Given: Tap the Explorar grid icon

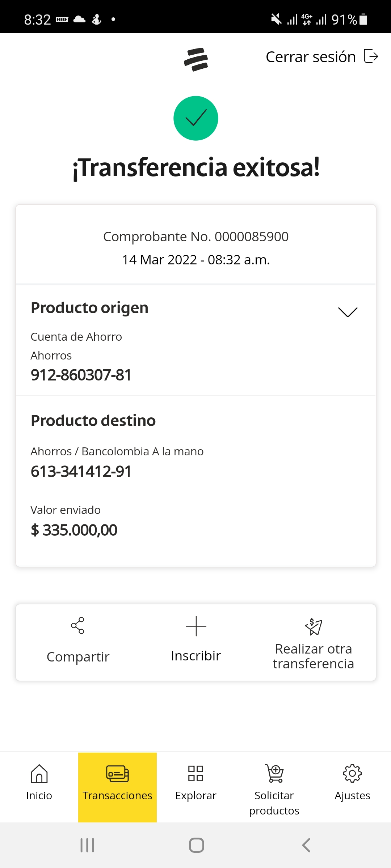Looking at the screenshot, I should tap(195, 773).
